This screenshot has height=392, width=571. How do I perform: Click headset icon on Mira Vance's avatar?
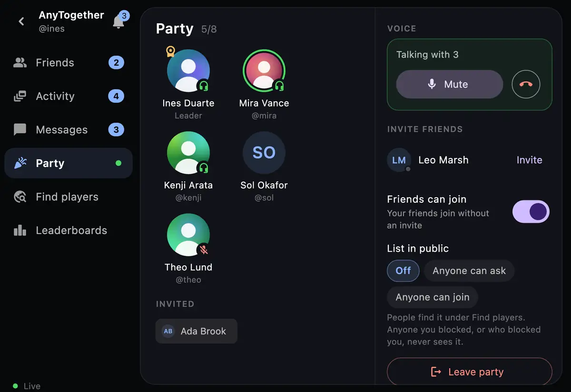[279, 86]
